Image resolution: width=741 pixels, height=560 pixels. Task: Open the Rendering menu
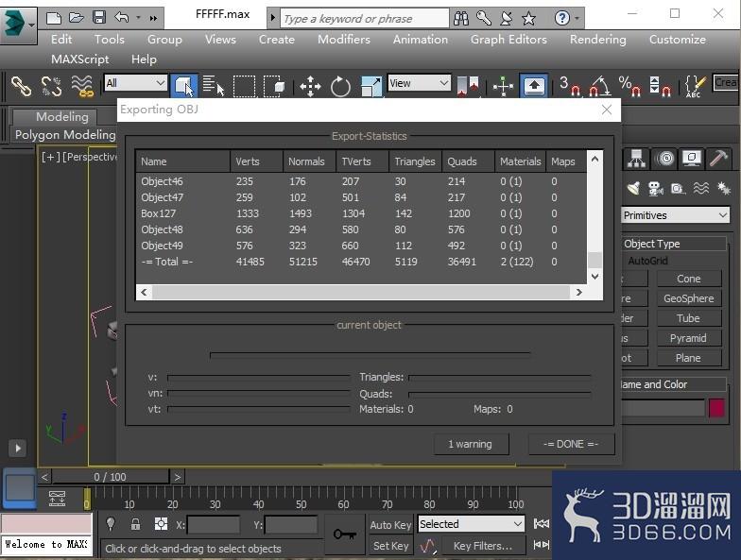pos(597,40)
